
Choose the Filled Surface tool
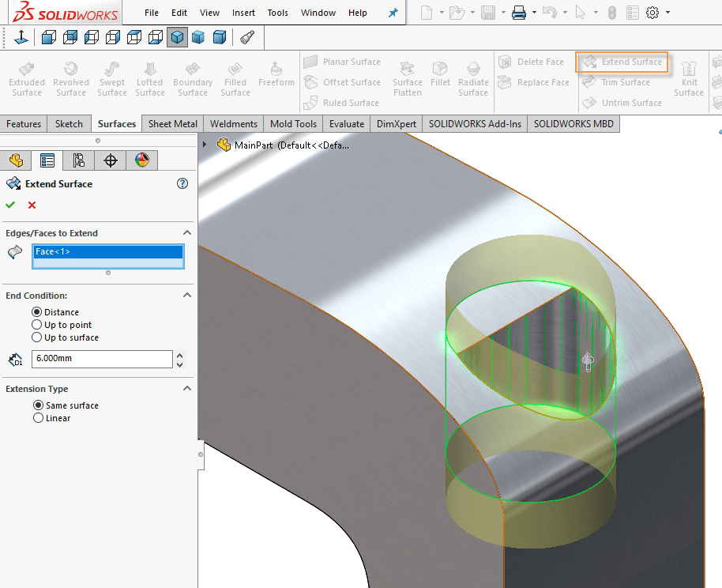click(235, 79)
